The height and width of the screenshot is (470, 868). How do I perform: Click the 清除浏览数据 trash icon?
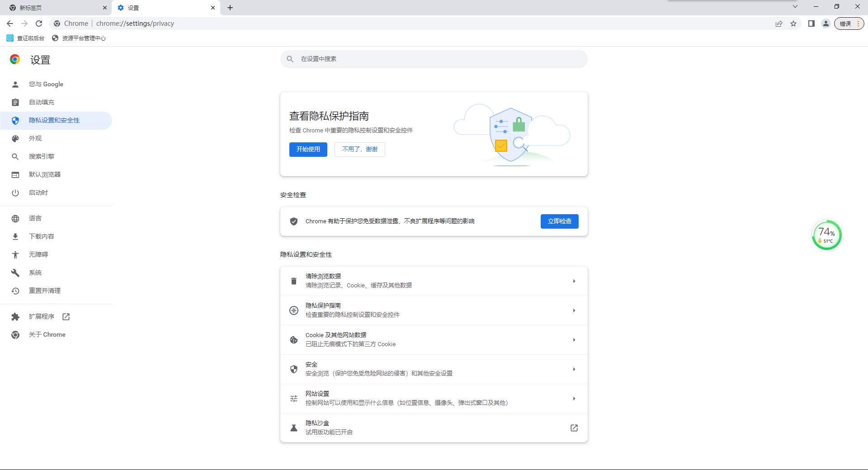293,280
